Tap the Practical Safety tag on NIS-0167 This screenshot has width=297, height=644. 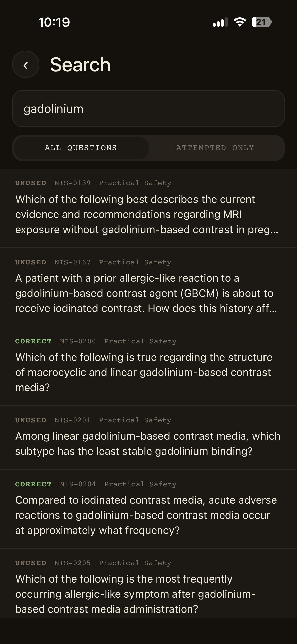pyautogui.click(x=135, y=262)
